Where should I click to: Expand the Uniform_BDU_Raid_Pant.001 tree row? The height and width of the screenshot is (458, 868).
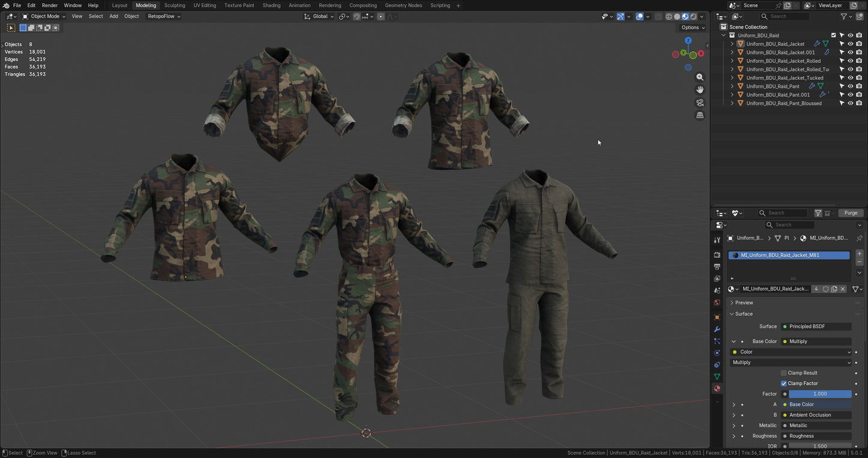[x=732, y=95]
